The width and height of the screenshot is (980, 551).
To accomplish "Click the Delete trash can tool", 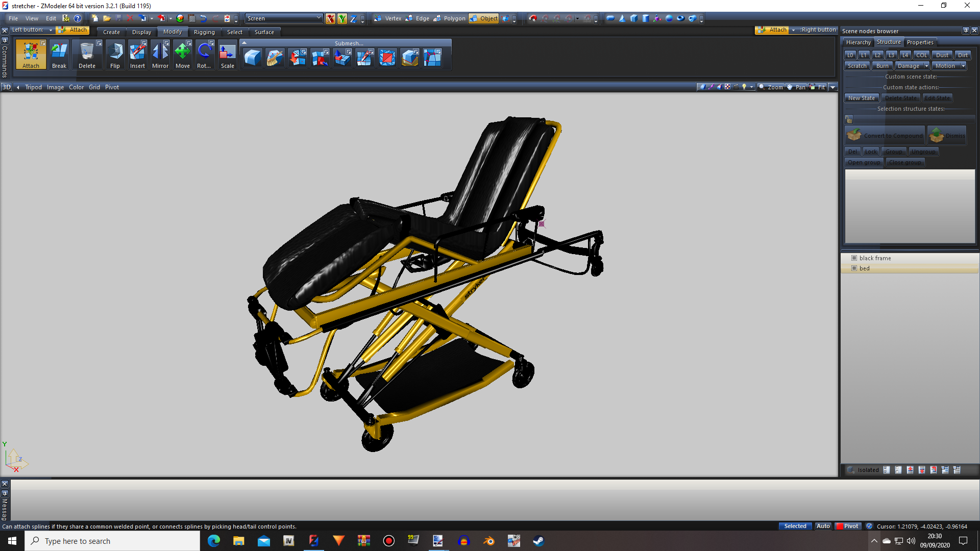I will click(x=87, y=55).
